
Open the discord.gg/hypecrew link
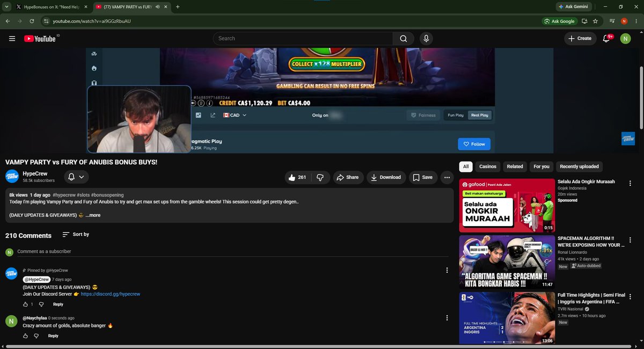pos(111,294)
